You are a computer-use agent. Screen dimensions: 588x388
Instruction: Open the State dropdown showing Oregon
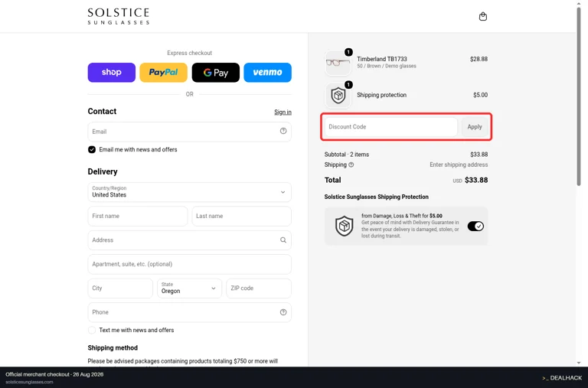189,289
